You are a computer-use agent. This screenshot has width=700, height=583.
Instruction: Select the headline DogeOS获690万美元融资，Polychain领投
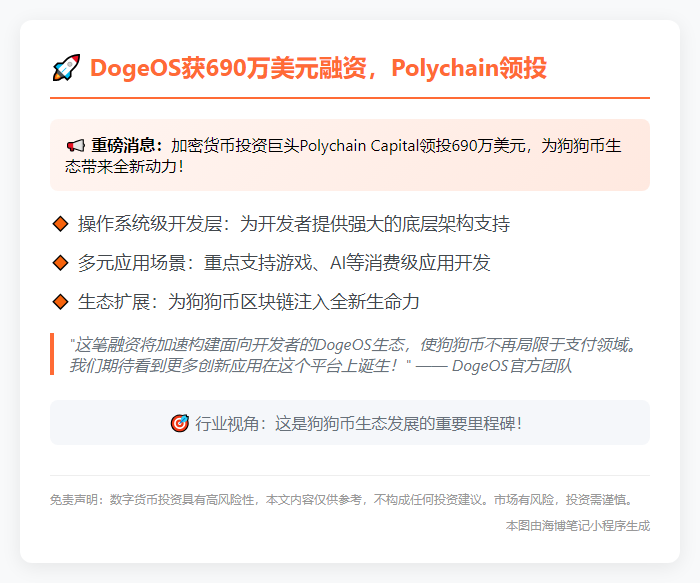click(318, 68)
